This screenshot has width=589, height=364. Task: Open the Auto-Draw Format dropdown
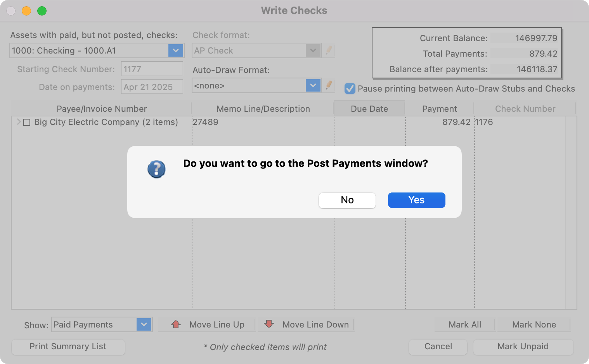click(313, 85)
